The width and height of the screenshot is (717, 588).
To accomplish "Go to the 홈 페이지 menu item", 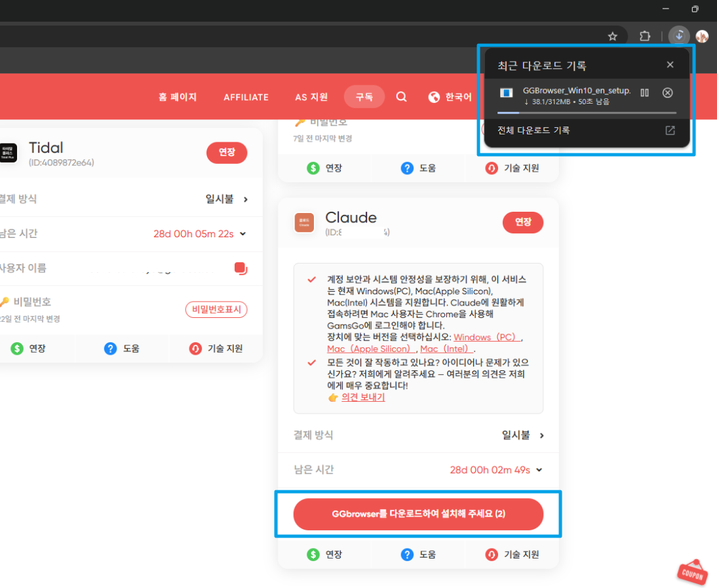I will click(x=178, y=97).
